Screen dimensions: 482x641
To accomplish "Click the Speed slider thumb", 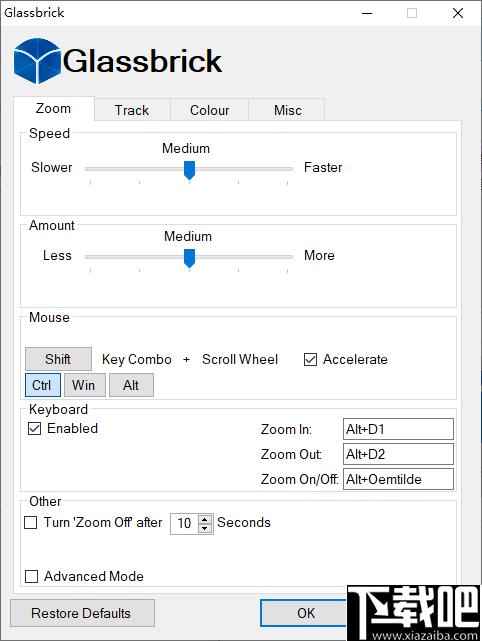I will 189,170.
